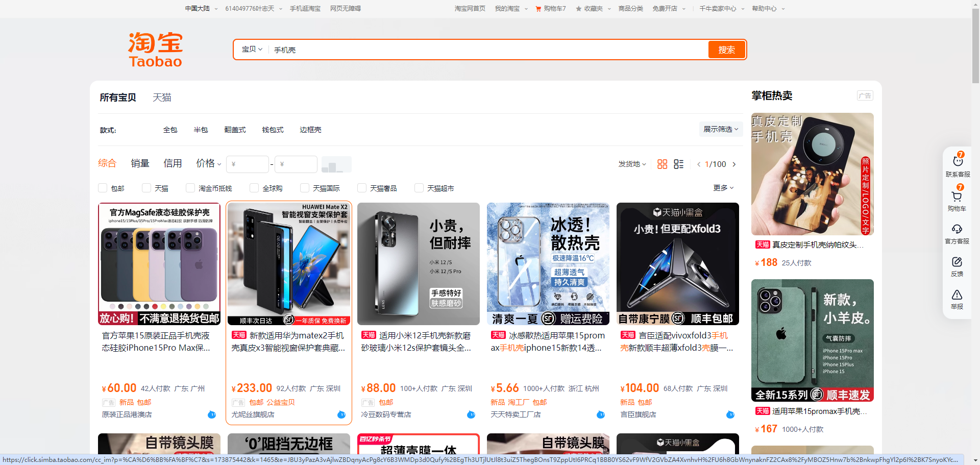Open the shopping cart icon in top bar
This screenshot has width=980, height=465.
coord(538,9)
